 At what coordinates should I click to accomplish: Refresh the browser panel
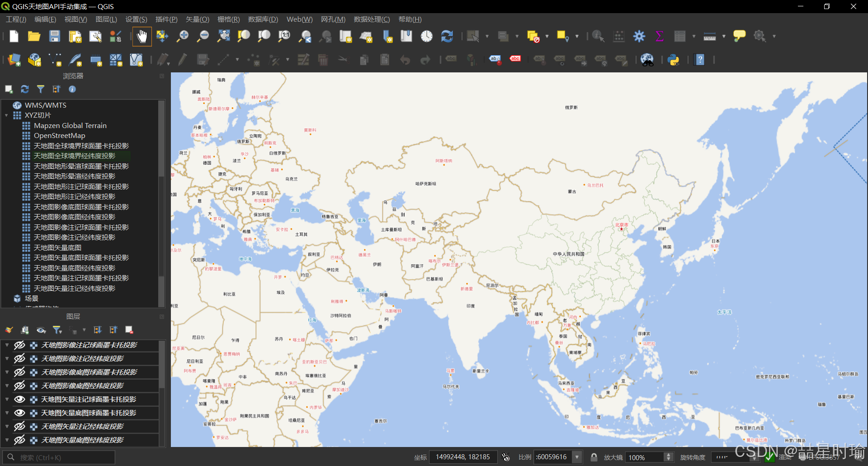[x=25, y=89]
